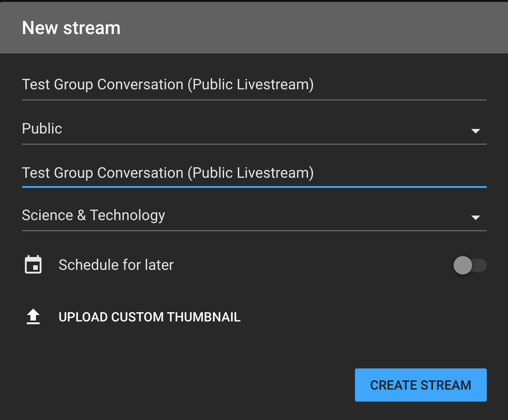Click empty area right of description text

401,173
